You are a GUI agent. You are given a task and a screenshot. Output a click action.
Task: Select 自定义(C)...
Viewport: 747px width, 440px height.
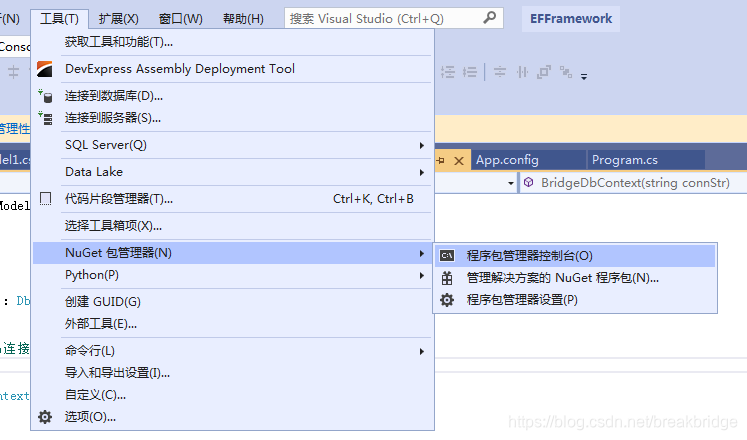point(233,395)
